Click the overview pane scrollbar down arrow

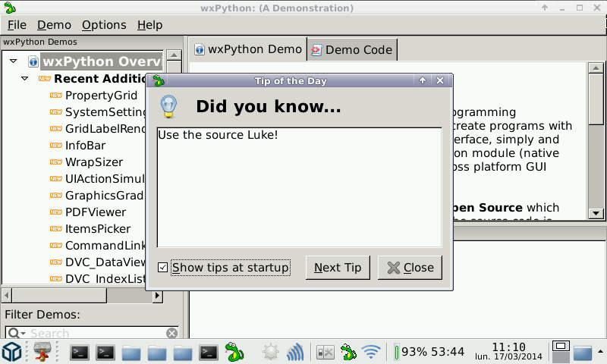point(596,213)
